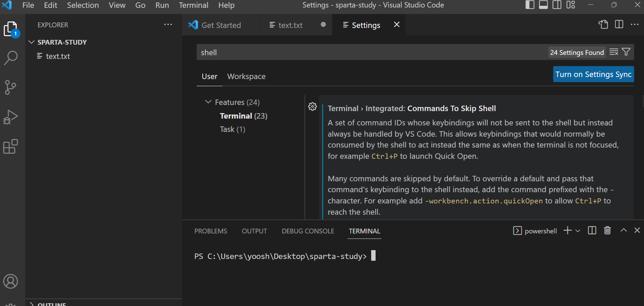Open the Explorer view in activity bar
Image resolution: width=644 pixels, height=306 pixels.
tap(11, 29)
